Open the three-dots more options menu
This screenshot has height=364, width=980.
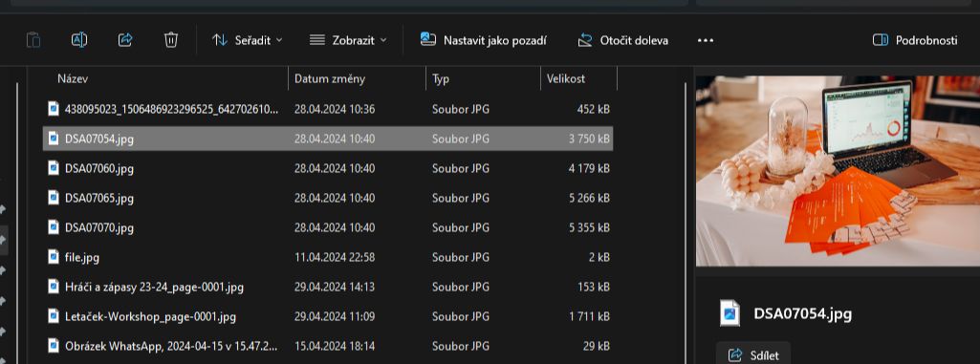coord(705,40)
